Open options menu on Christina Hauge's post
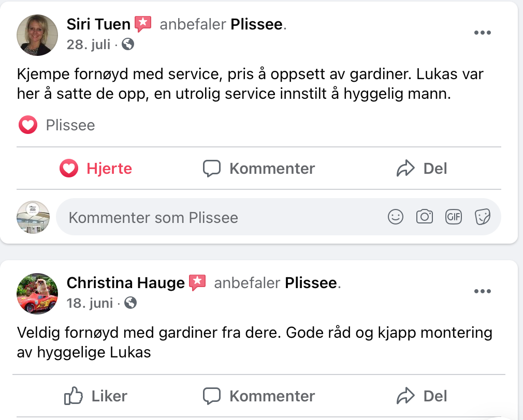 click(482, 292)
